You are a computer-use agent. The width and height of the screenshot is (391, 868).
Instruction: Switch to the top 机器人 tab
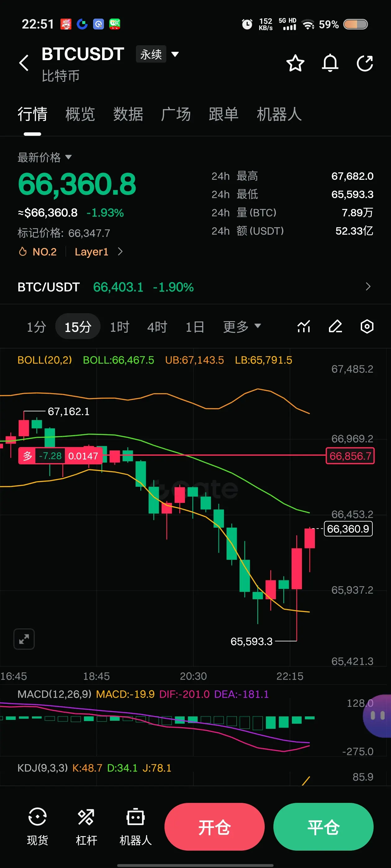pyautogui.click(x=279, y=114)
